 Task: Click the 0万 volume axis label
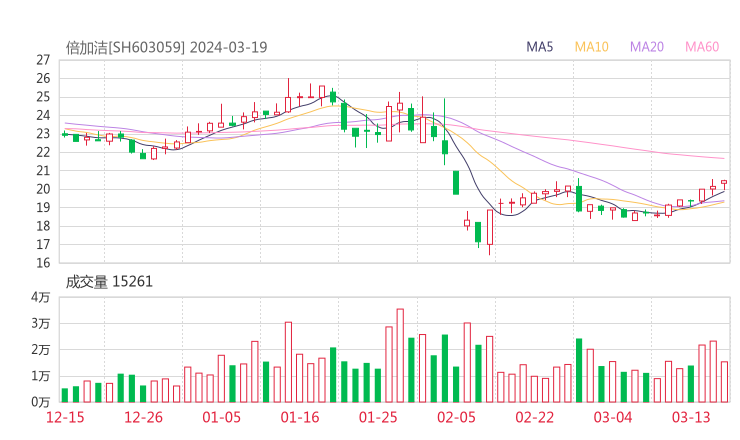pyautogui.click(x=41, y=402)
